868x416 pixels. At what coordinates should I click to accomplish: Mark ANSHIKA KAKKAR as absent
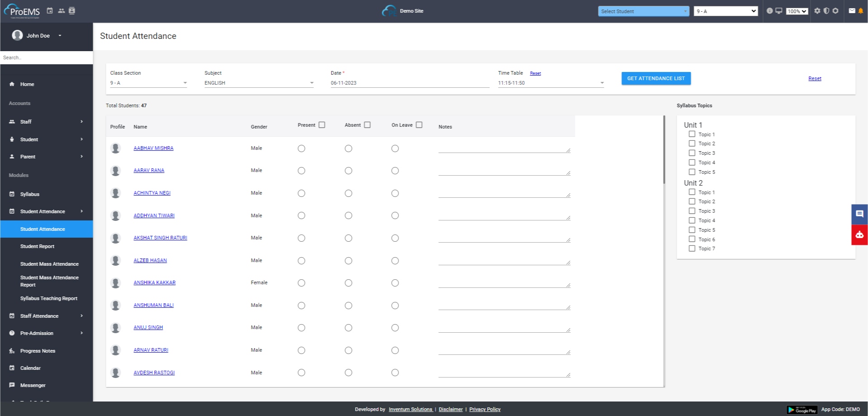[348, 283]
